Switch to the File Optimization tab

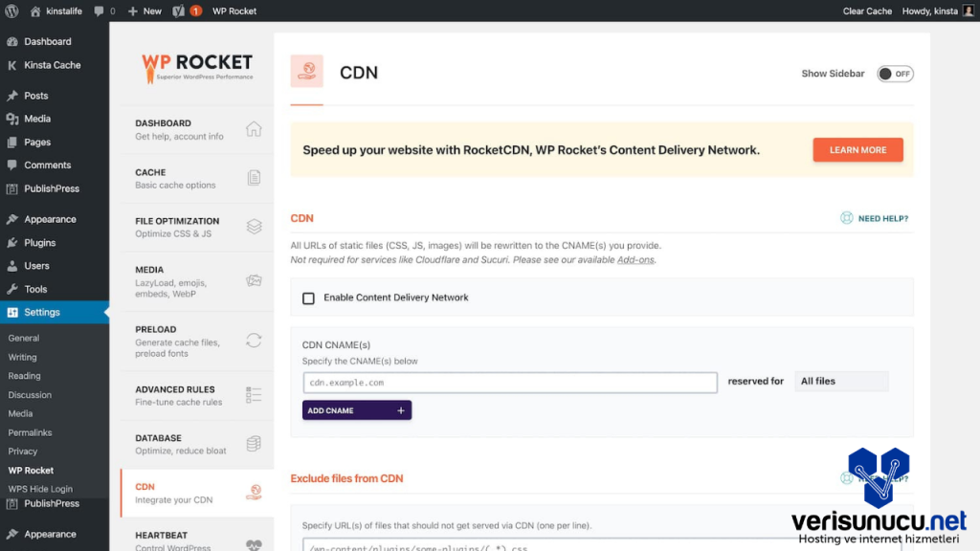tap(197, 227)
